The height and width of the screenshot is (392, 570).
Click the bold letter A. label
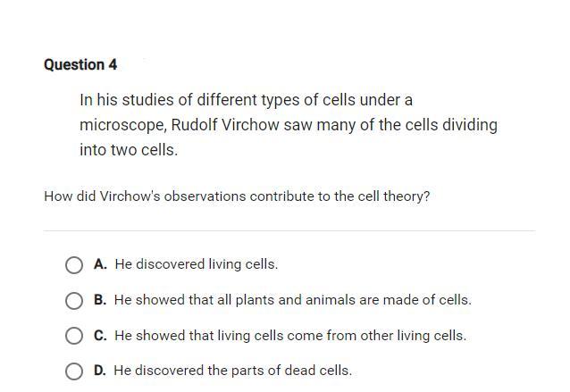[x=100, y=264]
